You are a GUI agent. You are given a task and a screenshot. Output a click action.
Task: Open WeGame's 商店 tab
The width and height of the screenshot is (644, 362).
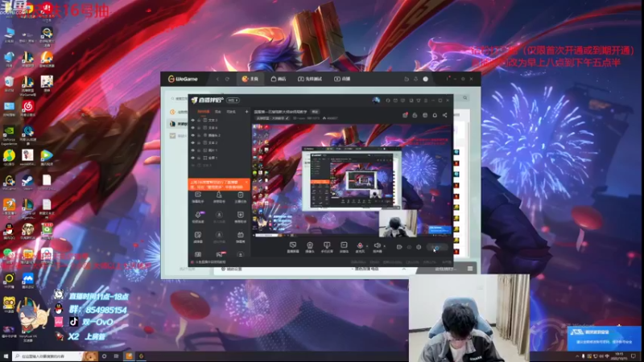[x=278, y=79]
